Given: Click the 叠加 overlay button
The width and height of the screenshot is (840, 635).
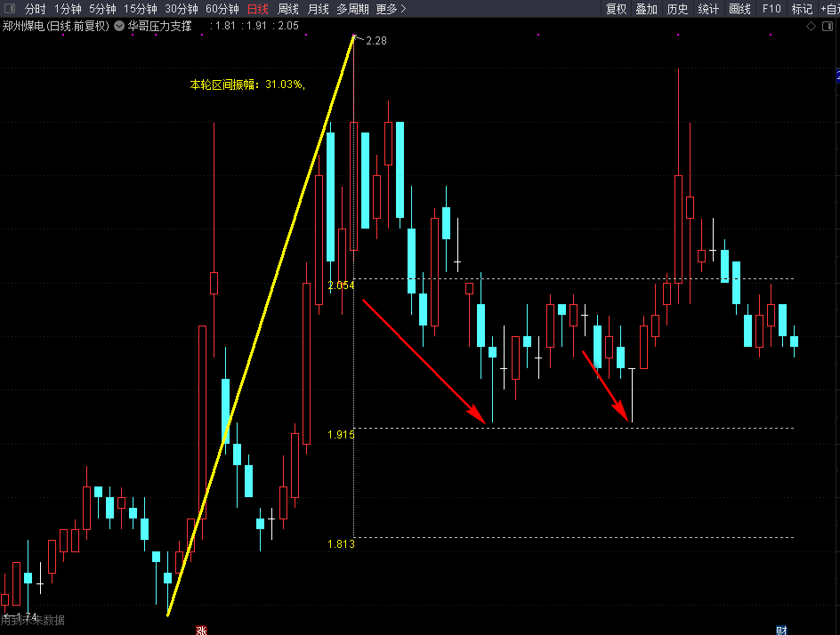Looking at the screenshot, I should coord(646,9).
